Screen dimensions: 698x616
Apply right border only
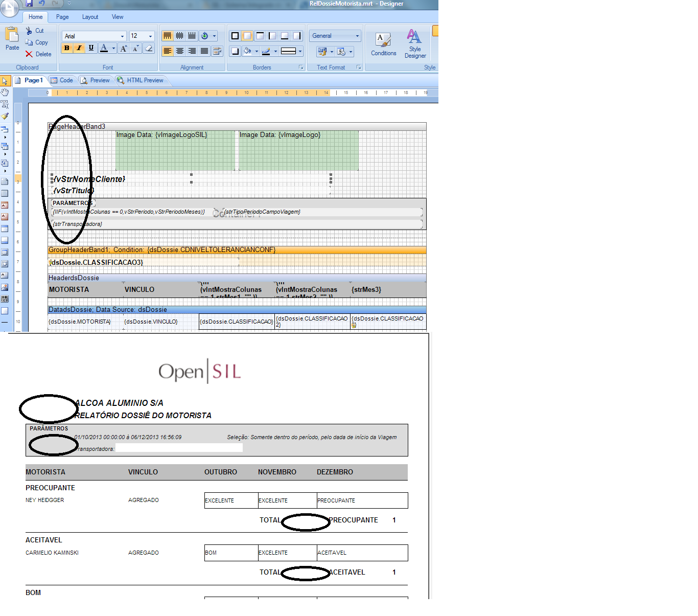[296, 36]
